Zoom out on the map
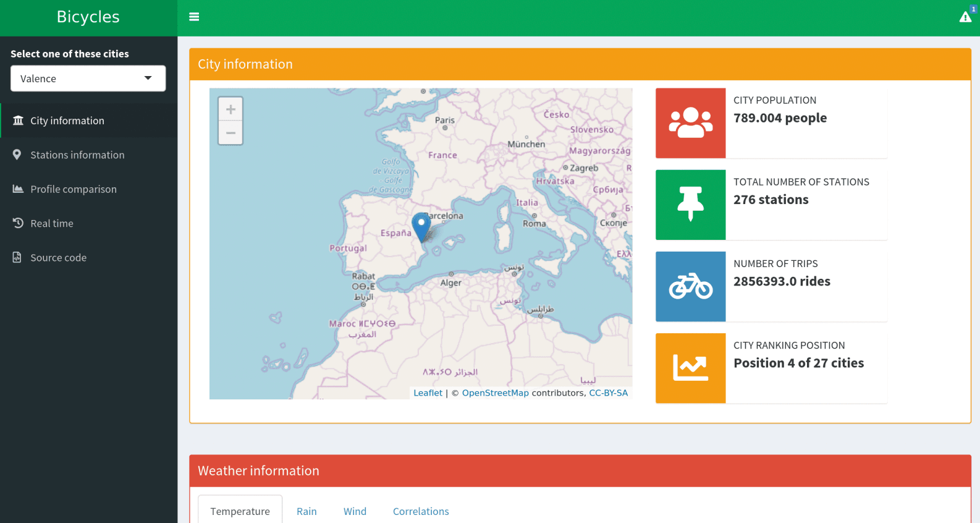The image size is (980, 523). tap(230, 133)
